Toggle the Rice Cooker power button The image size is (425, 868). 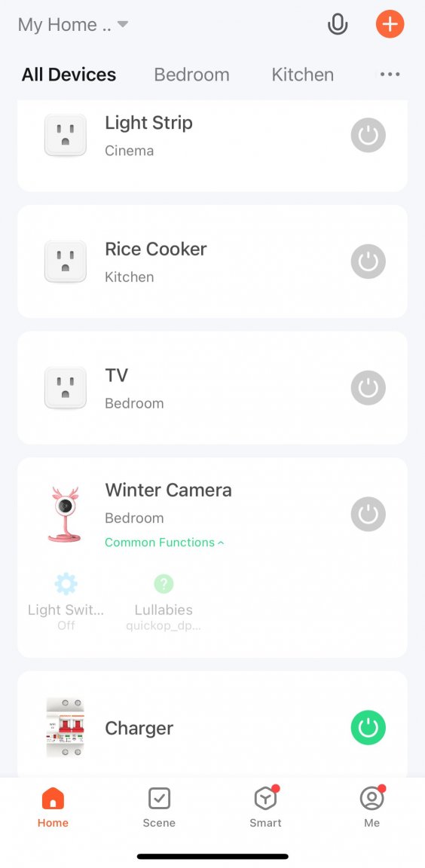click(368, 261)
